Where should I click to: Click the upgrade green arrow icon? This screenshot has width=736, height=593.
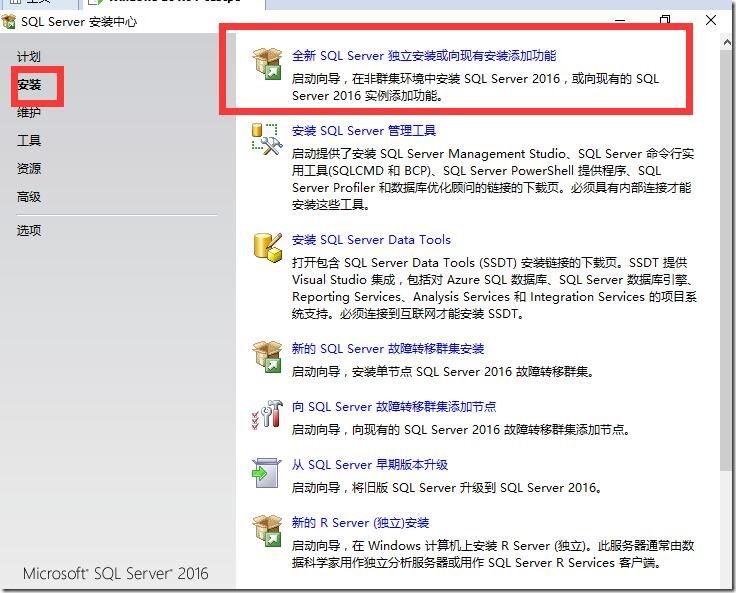click(x=266, y=472)
